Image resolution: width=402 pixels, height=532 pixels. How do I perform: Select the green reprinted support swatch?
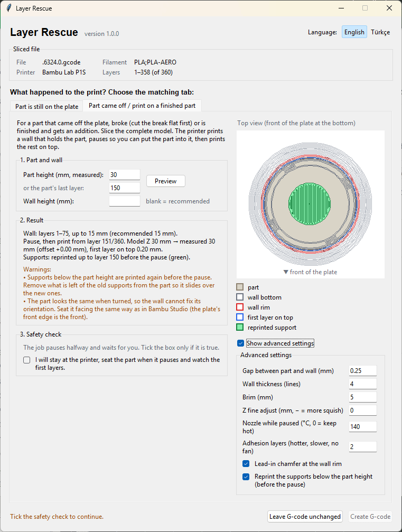[240, 328]
